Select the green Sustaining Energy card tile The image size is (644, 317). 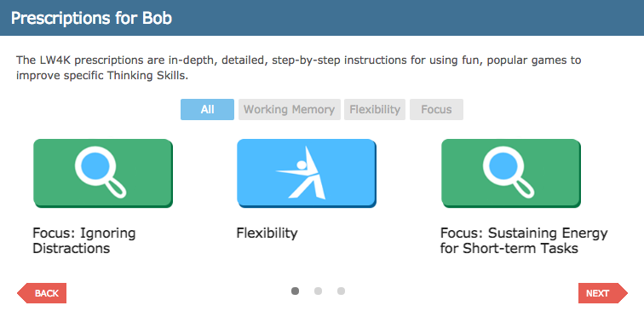(x=511, y=173)
